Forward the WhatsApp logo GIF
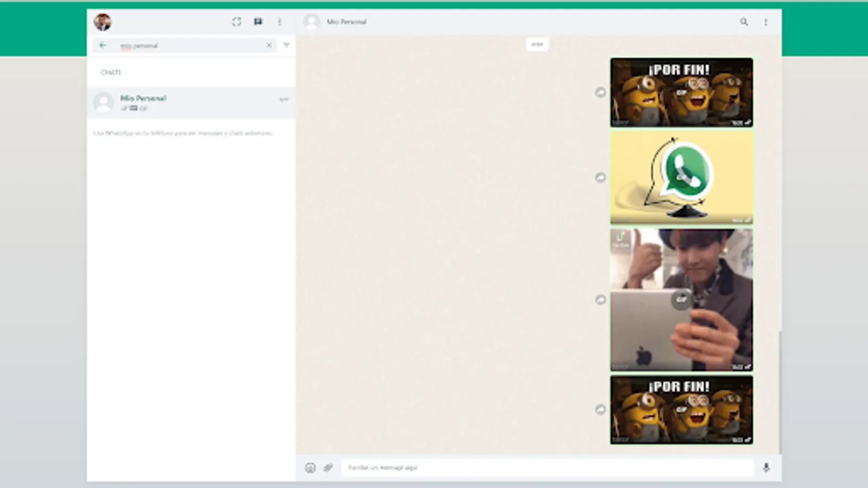This screenshot has height=488, width=868. [600, 177]
